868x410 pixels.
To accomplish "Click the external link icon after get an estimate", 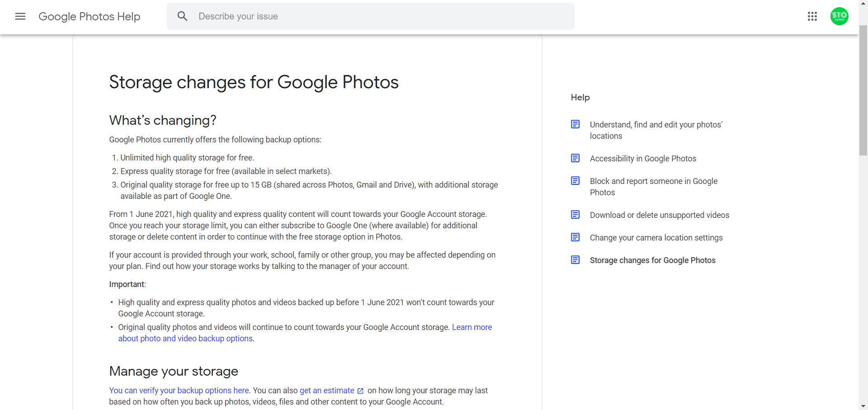I will pyautogui.click(x=360, y=391).
